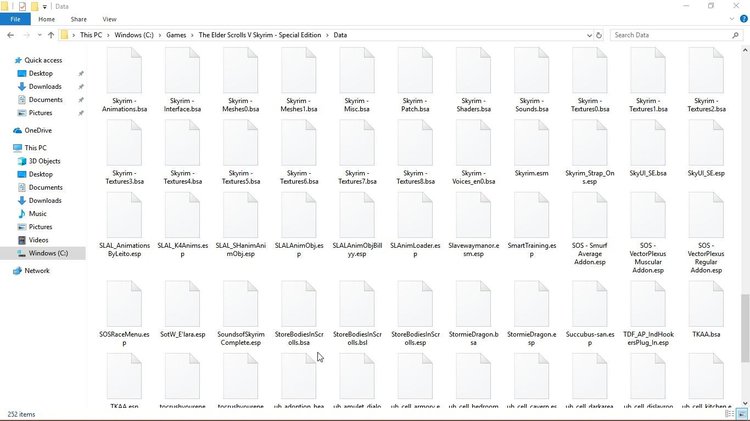Click the scrollbar up arrow
This screenshot has height=421, width=750.
(745, 50)
